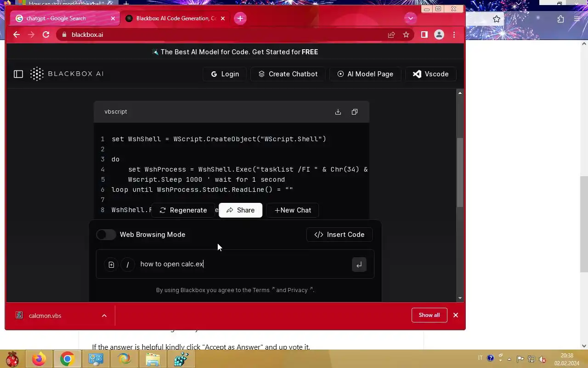The height and width of the screenshot is (368, 588).
Task: Open File Explorer folder in taskbar
Action: pos(153,359)
